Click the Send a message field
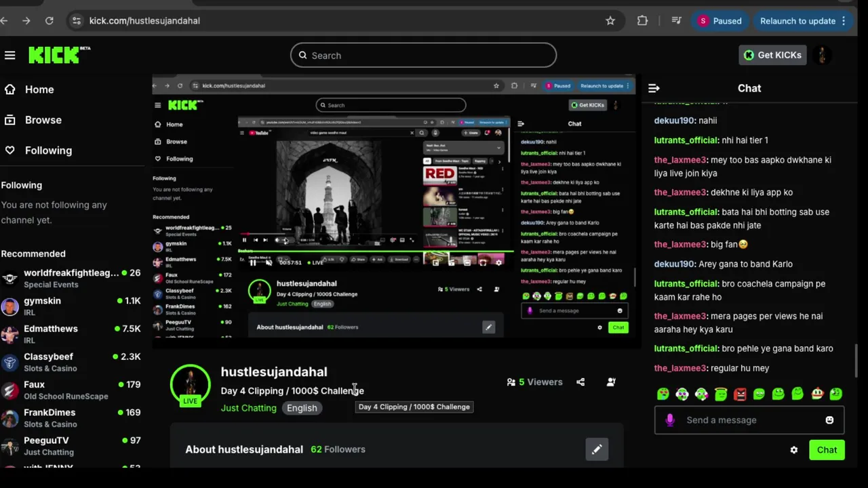Image resolution: width=868 pixels, height=488 pixels. point(749,420)
